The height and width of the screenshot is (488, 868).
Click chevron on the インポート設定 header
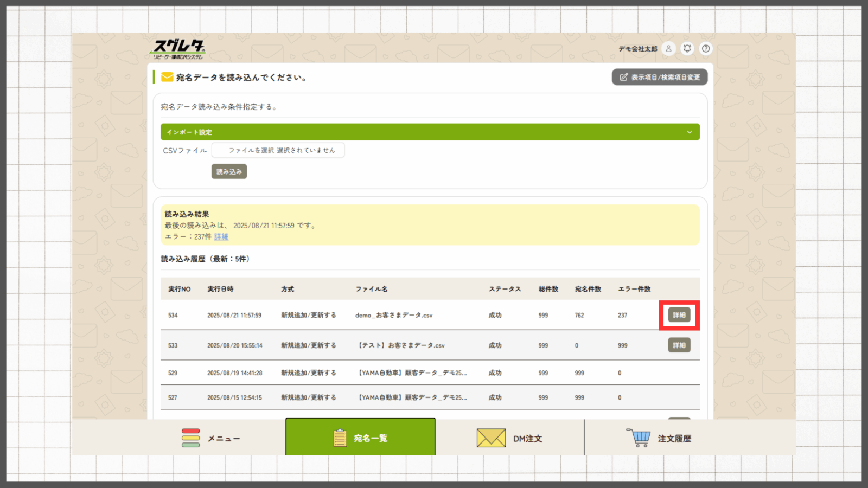click(690, 132)
